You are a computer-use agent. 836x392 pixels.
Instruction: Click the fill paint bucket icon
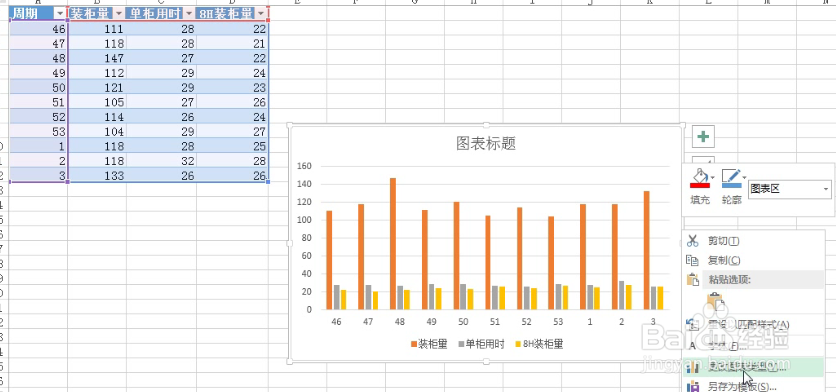point(700,178)
